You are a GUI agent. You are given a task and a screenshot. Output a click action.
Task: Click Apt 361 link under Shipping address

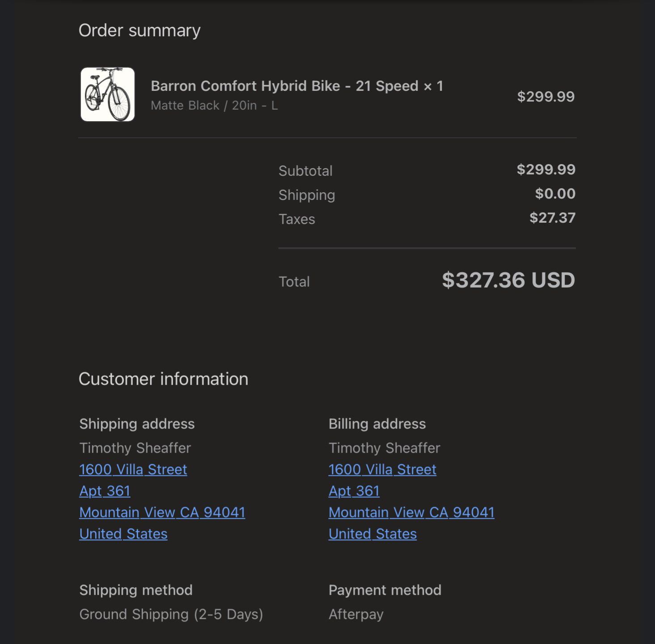pyautogui.click(x=105, y=491)
